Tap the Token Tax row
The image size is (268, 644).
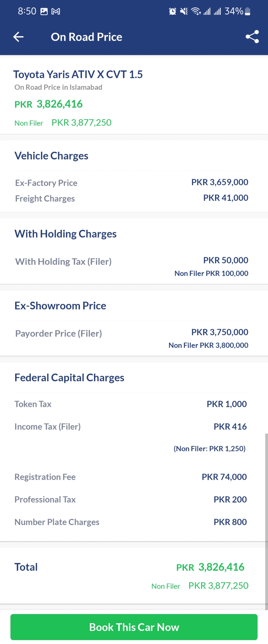click(x=131, y=404)
